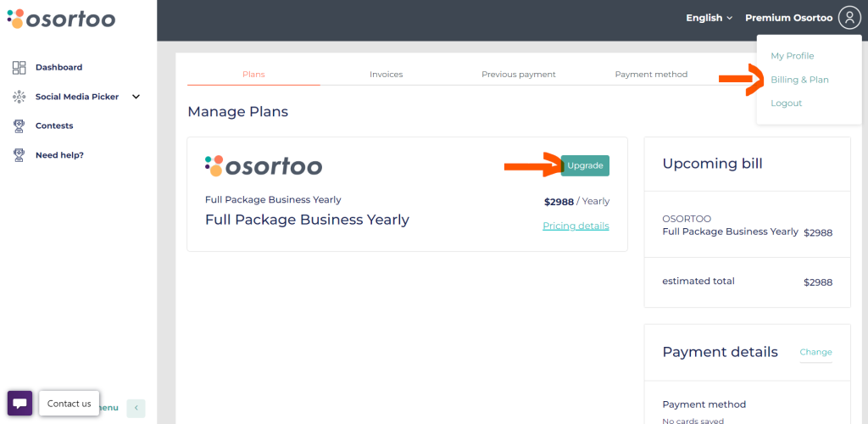Click the Contests trophy icon
868x424 pixels.
point(19,126)
